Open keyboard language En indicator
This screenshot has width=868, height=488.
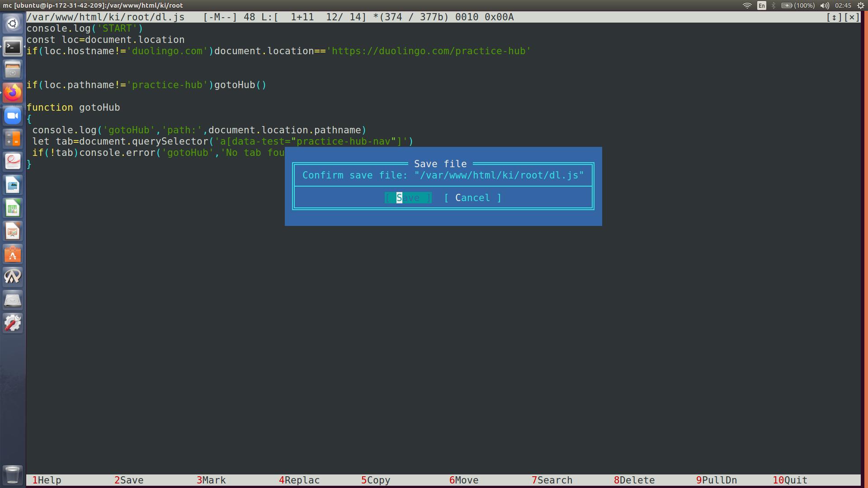tap(762, 5)
